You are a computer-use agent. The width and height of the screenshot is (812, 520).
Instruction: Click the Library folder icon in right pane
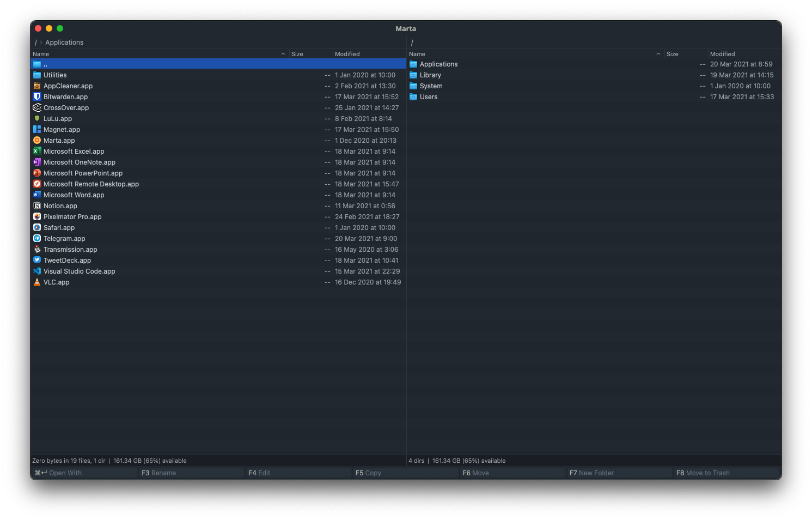pyautogui.click(x=413, y=75)
